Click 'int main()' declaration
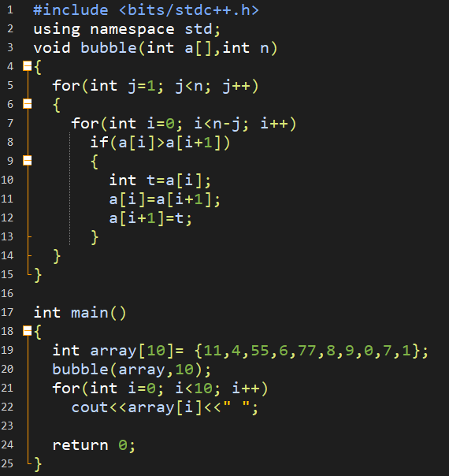 (80, 313)
